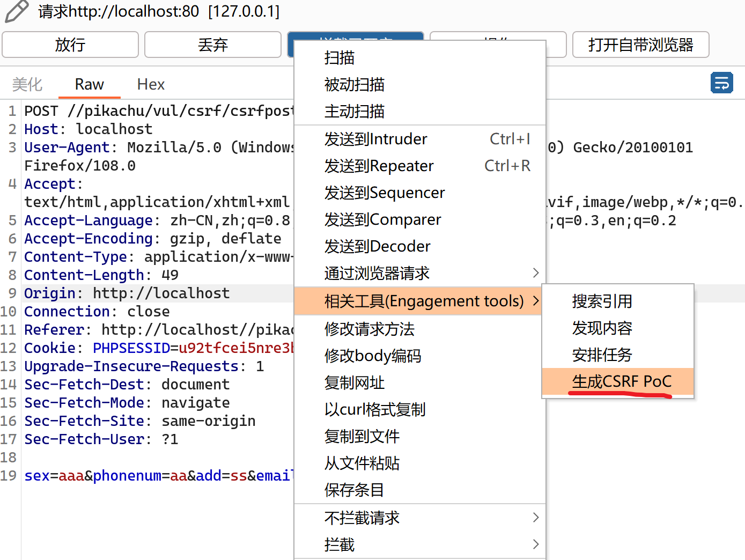Expand 拦截 submenu at menu bottom
This screenshot has width=745, height=560.
[420, 544]
